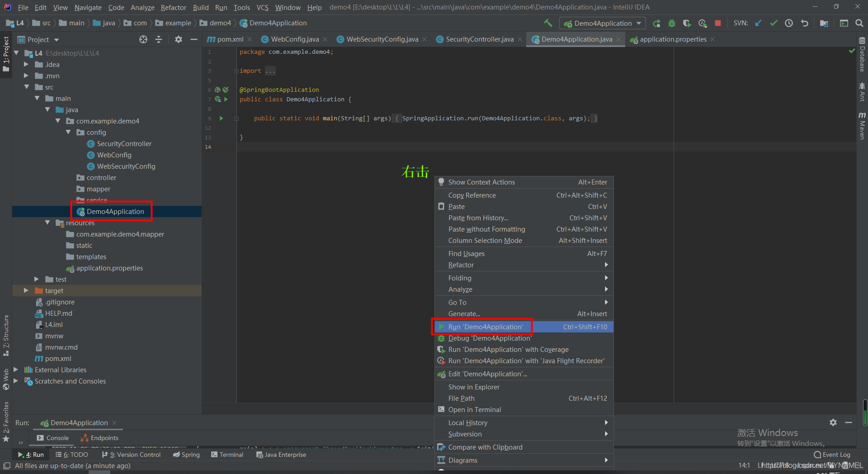
Task: Hide the Project panel with minus icon
Action: (194, 39)
